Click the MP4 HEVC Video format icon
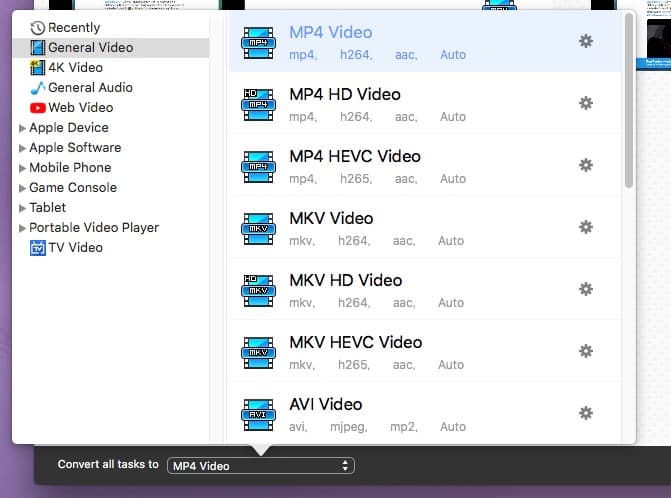 [258, 166]
